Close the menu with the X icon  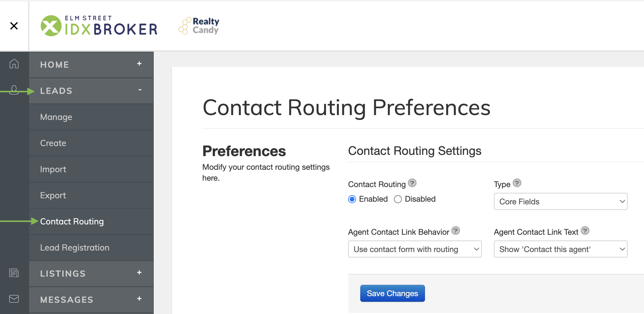tap(14, 26)
